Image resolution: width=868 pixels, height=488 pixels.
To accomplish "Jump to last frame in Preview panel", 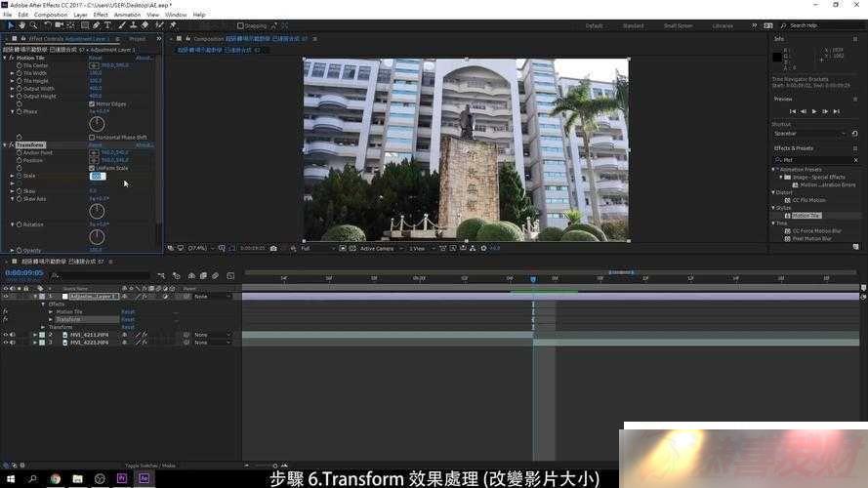I will point(837,111).
